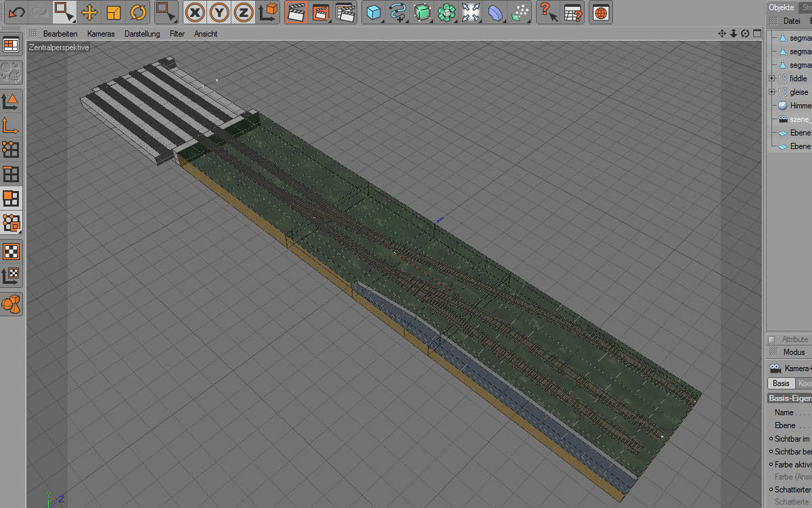This screenshot has height=508, width=812.
Task: Toggle the Y axis lock
Action: pyautogui.click(x=219, y=12)
